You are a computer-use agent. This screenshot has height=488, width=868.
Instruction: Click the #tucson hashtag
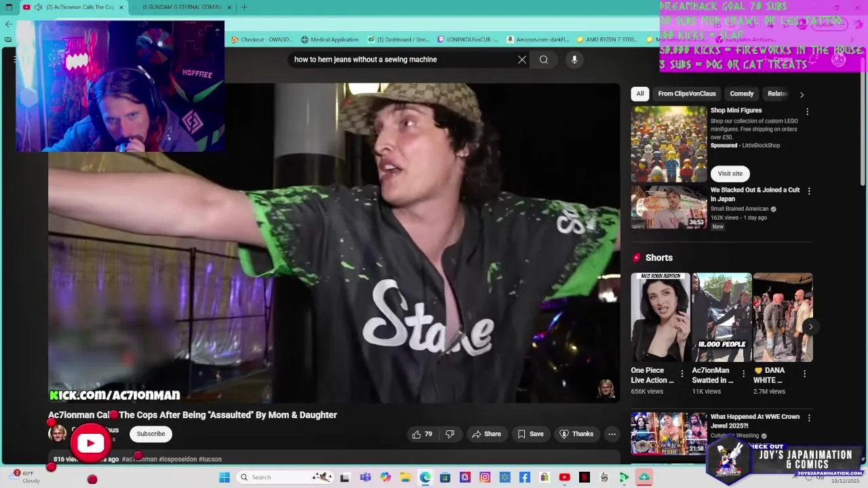coord(210,459)
